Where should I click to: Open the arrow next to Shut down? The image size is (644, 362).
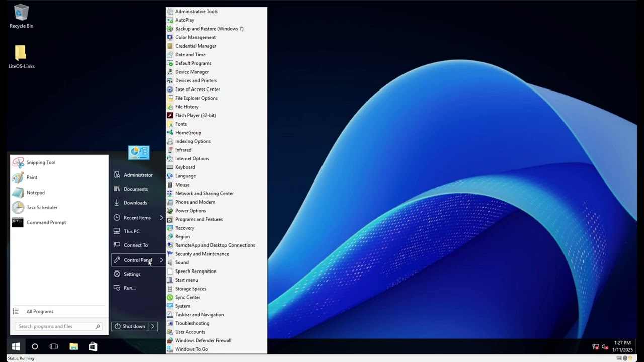(153, 326)
